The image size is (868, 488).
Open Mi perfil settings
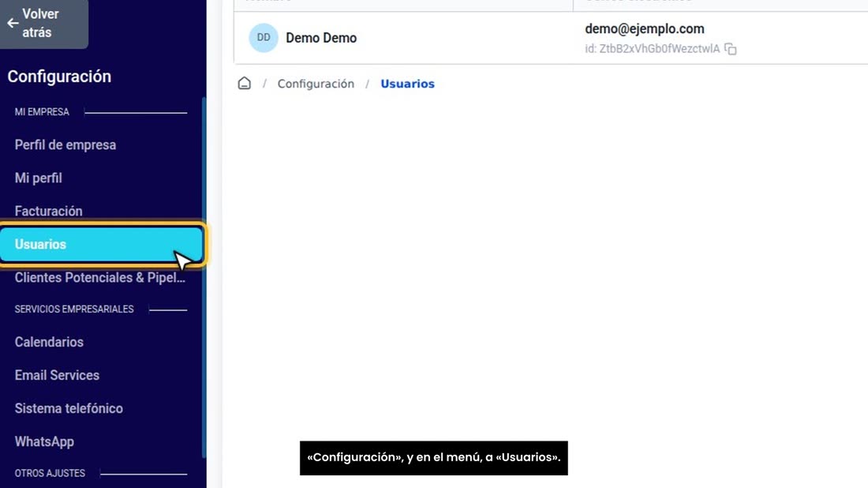(x=38, y=178)
